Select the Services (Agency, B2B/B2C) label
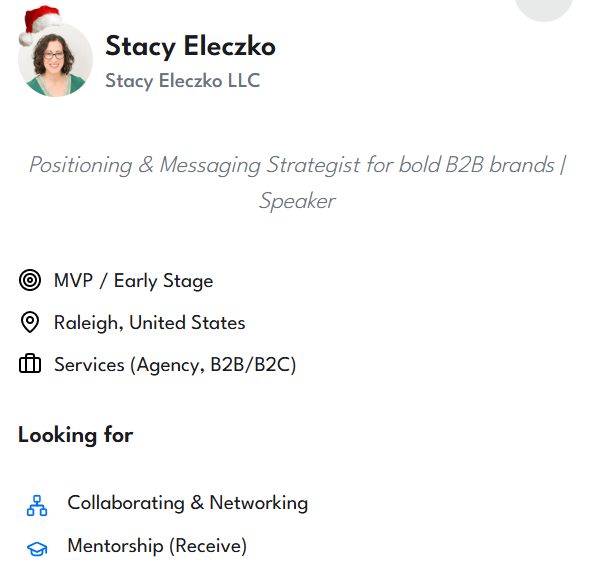This screenshot has height=584, width=611. (175, 365)
